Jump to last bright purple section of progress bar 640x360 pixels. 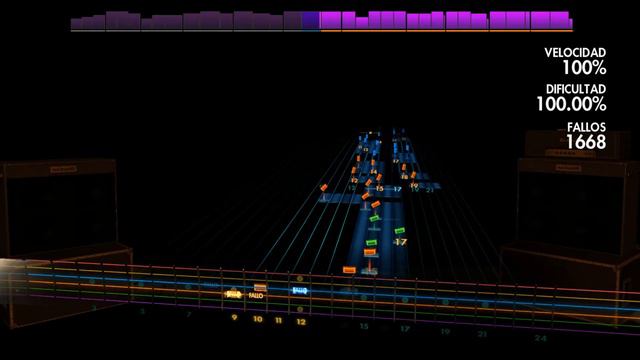551,20
